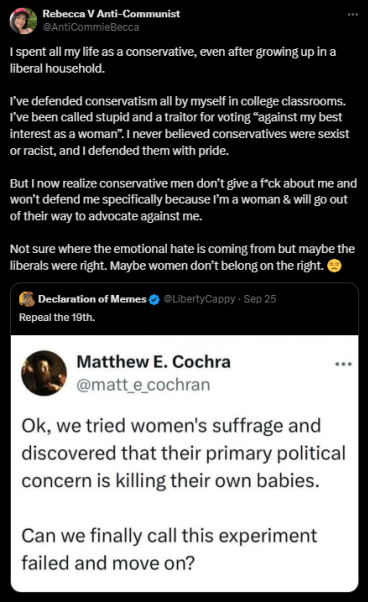Viewport: 368px width, 602px height.
Task: Click the @matt_e_cochran handle in the image
Action: 144,385
